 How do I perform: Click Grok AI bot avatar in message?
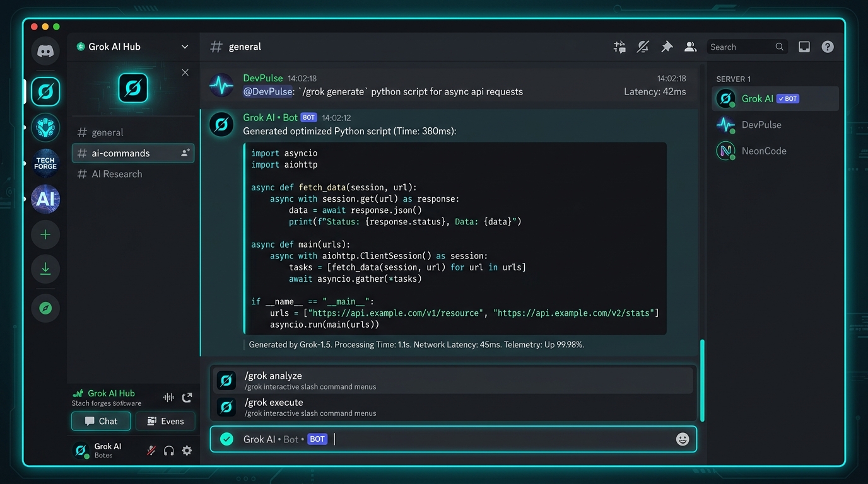(x=221, y=124)
